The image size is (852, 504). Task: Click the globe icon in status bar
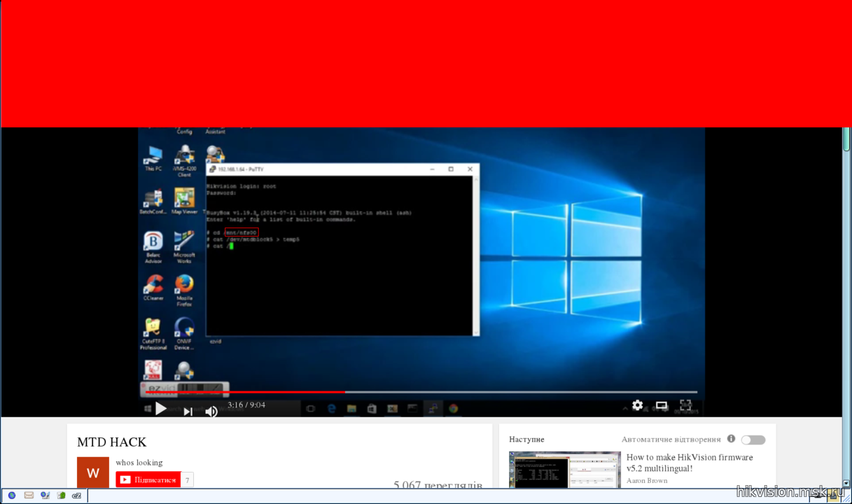pos(11,496)
